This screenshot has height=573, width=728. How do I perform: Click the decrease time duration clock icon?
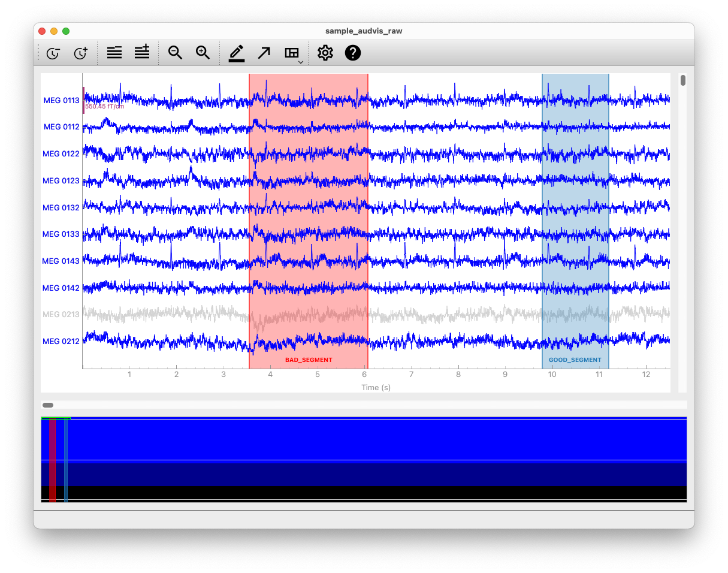click(53, 53)
